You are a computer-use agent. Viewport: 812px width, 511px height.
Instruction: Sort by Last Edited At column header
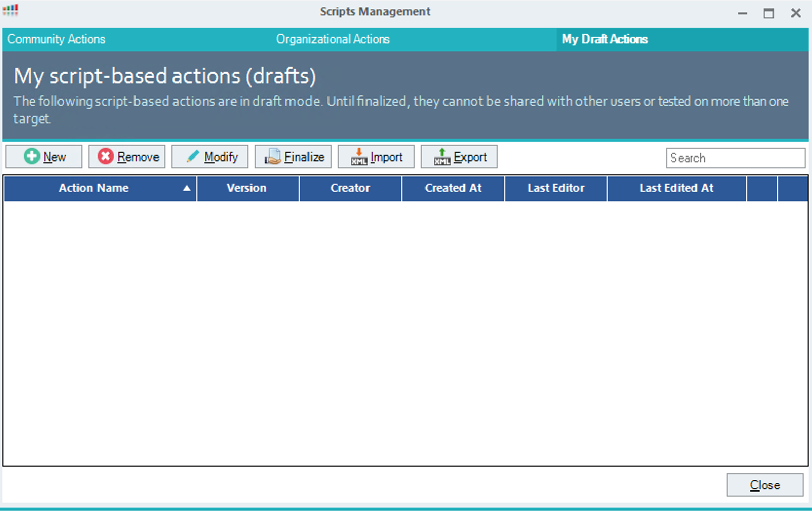tap(676, 188)
